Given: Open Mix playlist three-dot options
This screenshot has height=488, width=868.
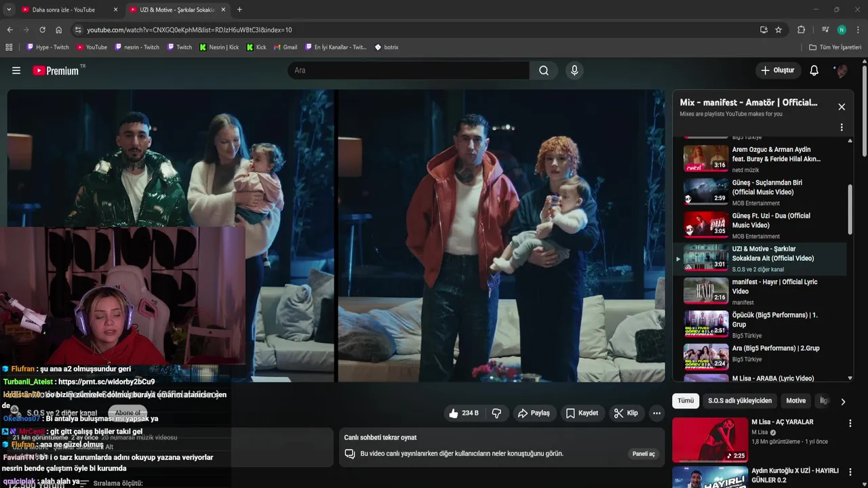Looking at the screenshot, I should [x=842, y=127].
